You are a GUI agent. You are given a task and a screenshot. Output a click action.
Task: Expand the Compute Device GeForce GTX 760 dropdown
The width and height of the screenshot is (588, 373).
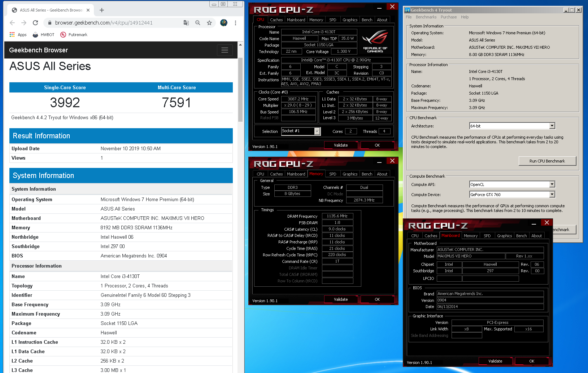point(552,194)
